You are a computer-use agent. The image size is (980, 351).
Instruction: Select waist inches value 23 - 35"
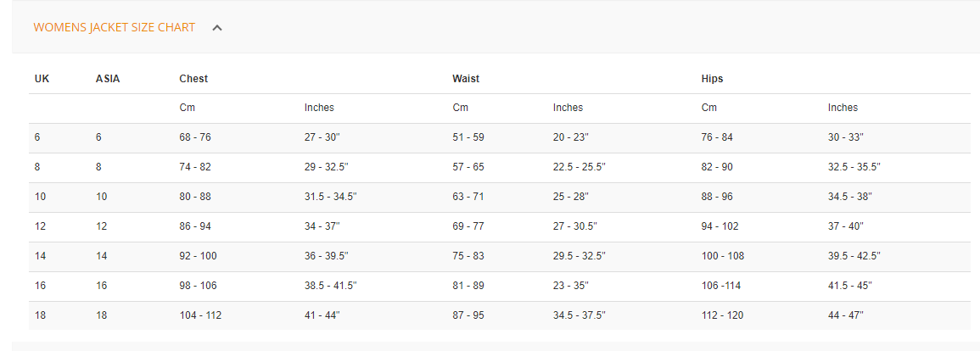570,286
